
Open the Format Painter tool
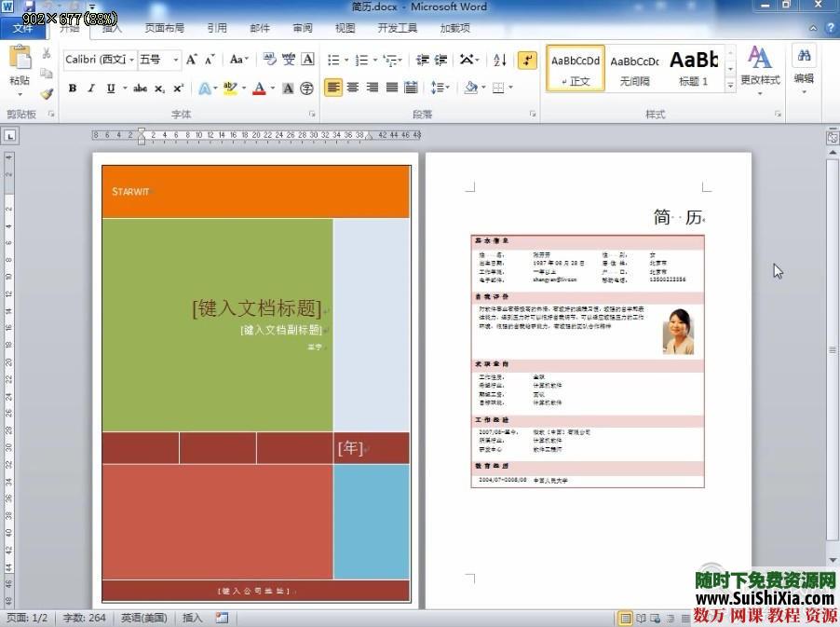pos(45,93)
